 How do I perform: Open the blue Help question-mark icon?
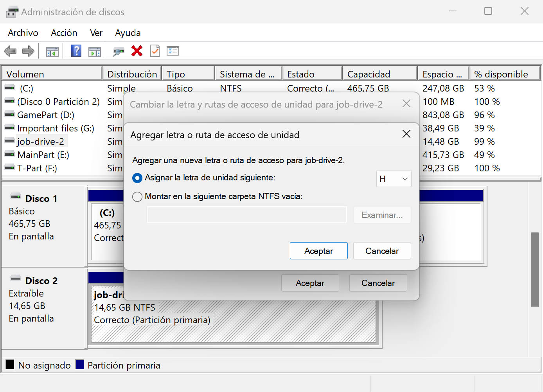[76, 51]
